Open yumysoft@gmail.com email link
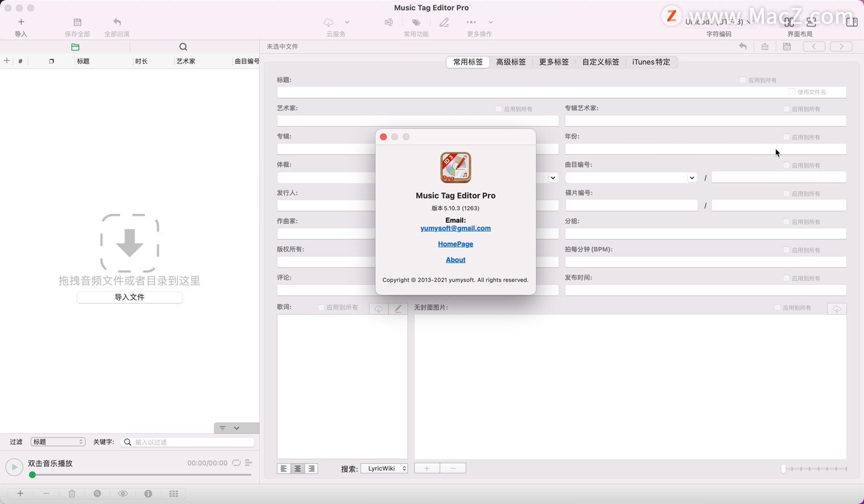 pyautogui.click(x=456, y=228)
